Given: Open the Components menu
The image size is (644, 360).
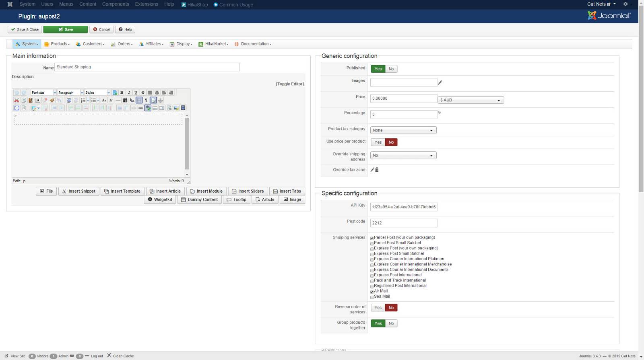Looking at the screenshot, I should pyautogui.click(x=116, y=4).
